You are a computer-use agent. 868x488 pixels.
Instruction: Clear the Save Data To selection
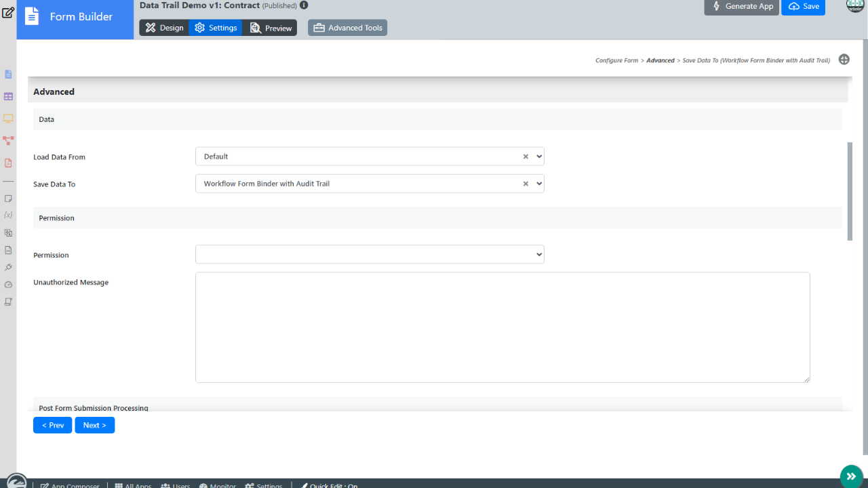[x=526, y=184]
